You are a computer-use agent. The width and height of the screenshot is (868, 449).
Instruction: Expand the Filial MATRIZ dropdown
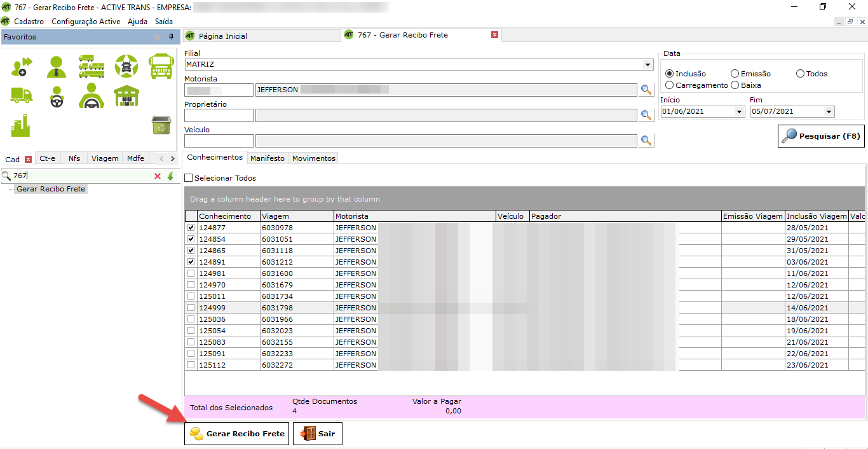click(648, 65)
